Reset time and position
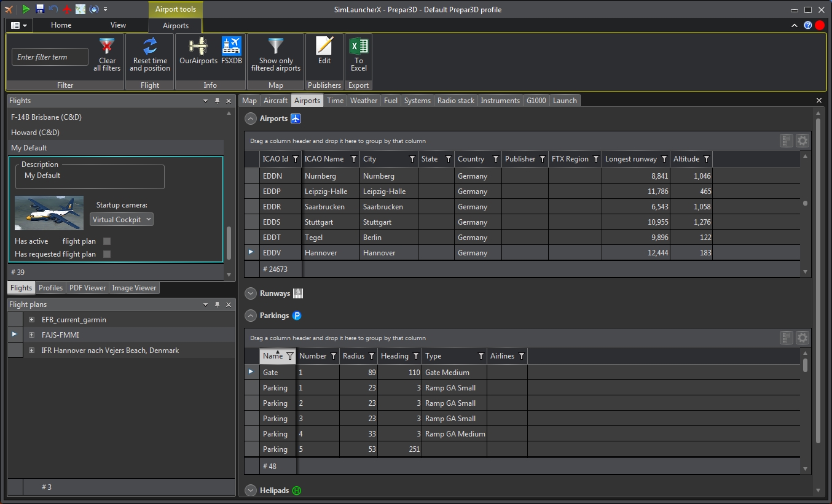Viewport: 832px width, 504px height. 150,55
